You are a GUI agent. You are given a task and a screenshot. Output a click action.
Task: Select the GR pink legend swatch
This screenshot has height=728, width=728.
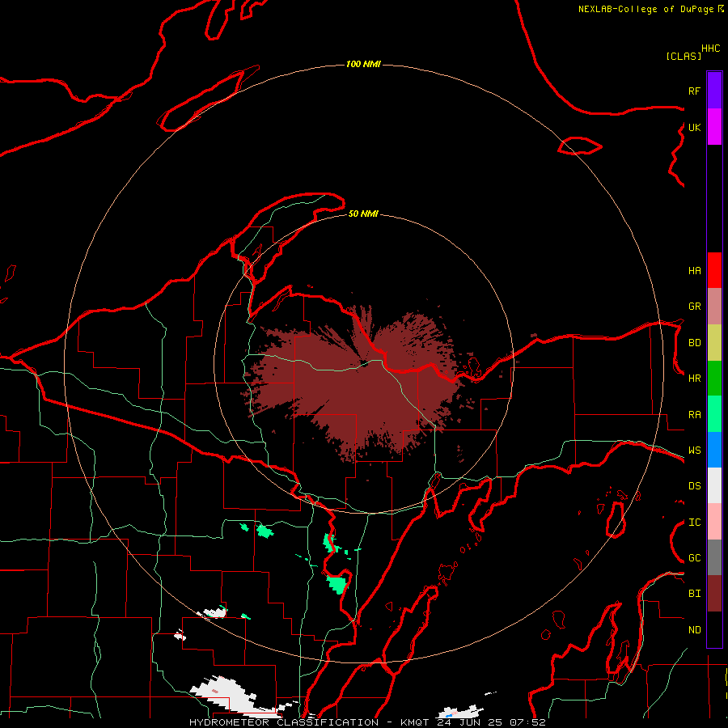[714, 307]
